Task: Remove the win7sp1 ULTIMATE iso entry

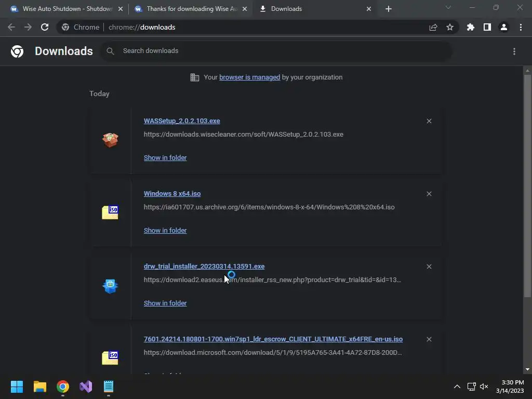Action: click(429, 339)
